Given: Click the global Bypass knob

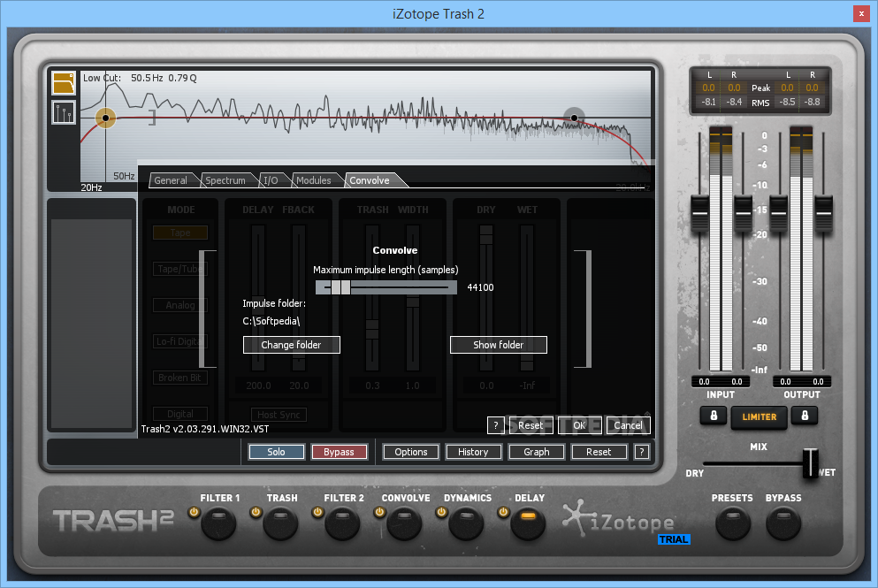Looking at the screenshot, I should coord(783,523).
